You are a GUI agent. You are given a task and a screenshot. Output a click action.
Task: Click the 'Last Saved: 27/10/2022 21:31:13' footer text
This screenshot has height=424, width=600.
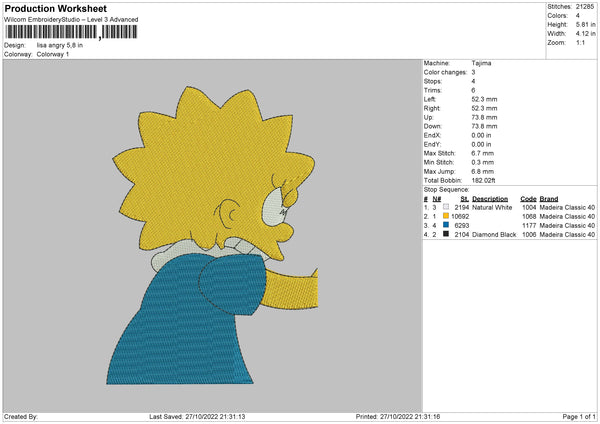197,416
